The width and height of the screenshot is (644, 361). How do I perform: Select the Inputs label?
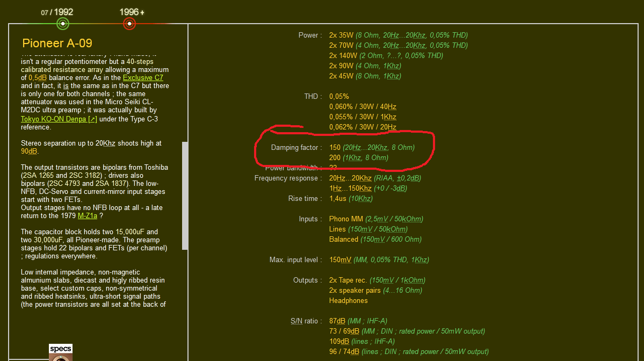[x=310, y=219]
